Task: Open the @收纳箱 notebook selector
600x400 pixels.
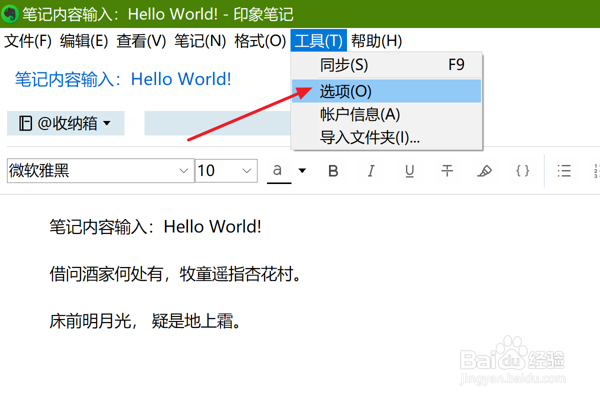Action: point(65,123)
